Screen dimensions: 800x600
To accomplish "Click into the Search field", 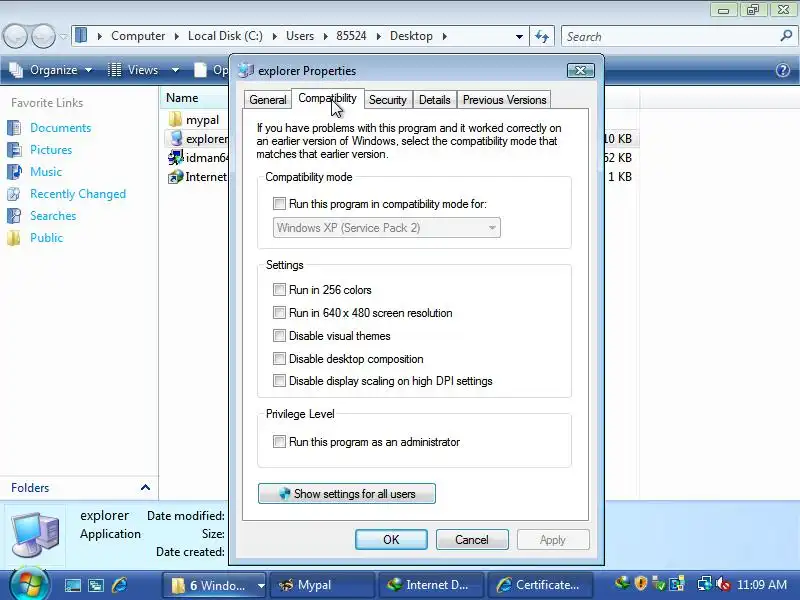I will [x=671, y=37].
